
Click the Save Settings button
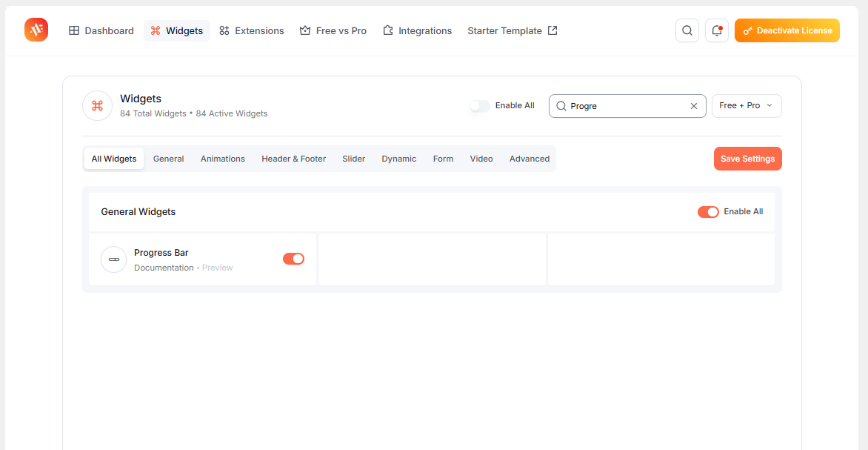tap(748, 159)
